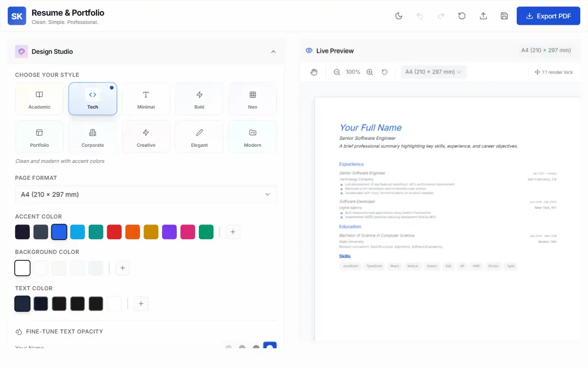
Task: Select the Creative style card
Action: pos(146,137)
